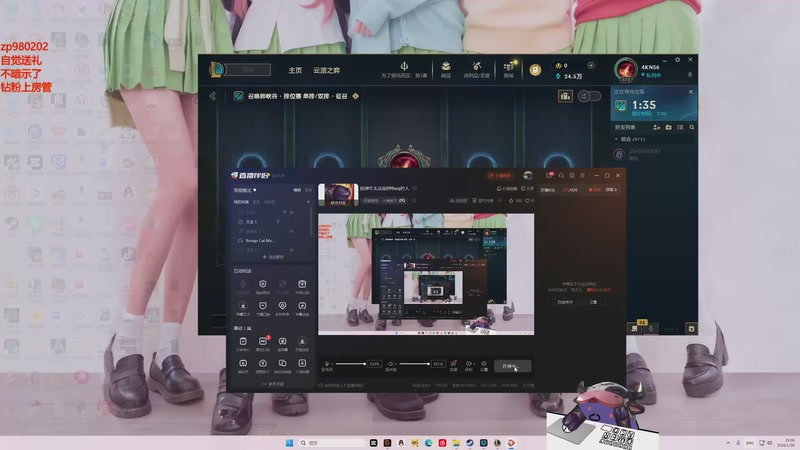Click the shield-face interaction tool icon
Image resolution: width=800 pixels, height=450 pixels.
pyautogui.click(x=262, y=284)
